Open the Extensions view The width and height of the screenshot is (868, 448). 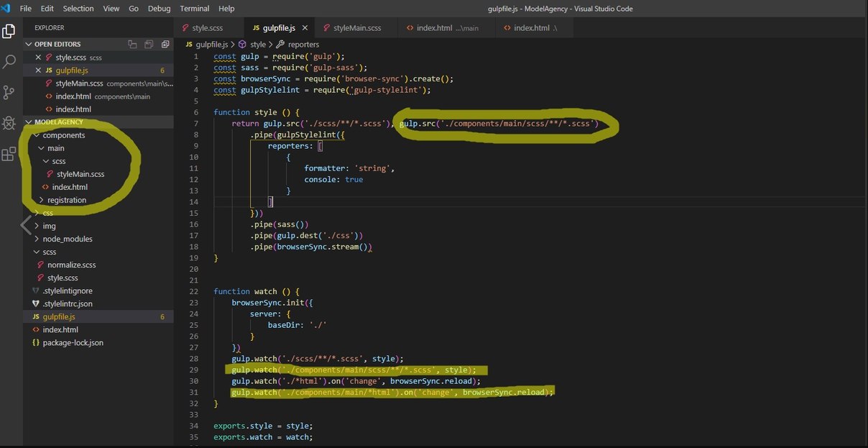[x=9, y=154]
